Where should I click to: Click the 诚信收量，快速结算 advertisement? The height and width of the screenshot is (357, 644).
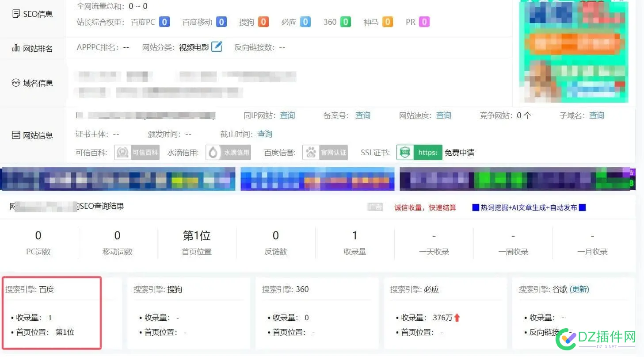(426, 207)
